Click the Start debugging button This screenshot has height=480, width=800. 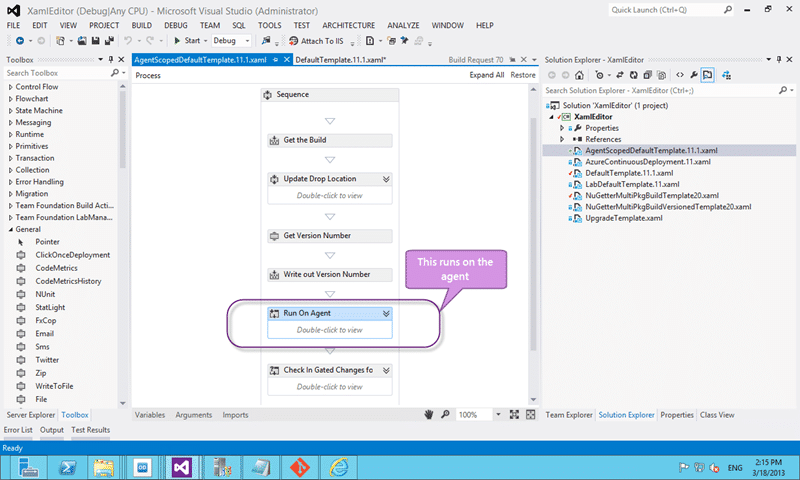187,41
